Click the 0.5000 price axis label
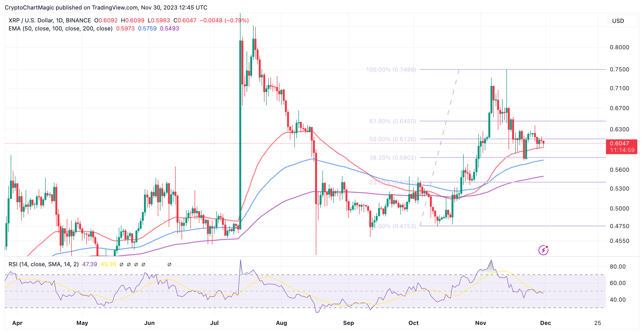The height and width of the screenshot is (333, 644). pos(620,208)
